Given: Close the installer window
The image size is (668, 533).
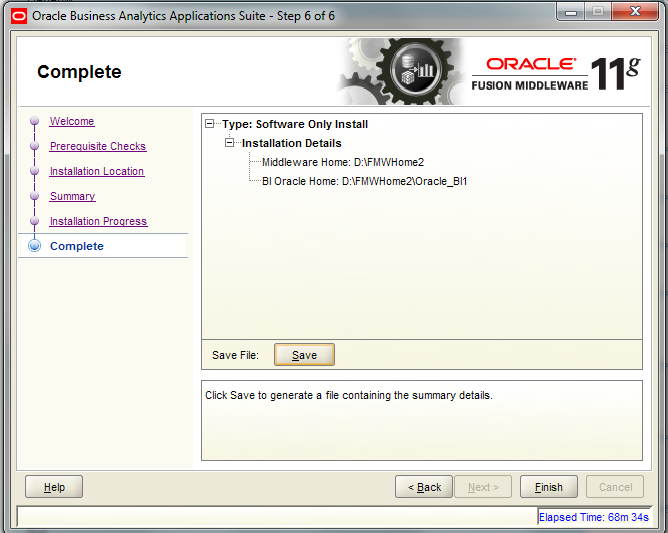Looking at the screenshot, I should pyautogui.click(x=635, y=12).
